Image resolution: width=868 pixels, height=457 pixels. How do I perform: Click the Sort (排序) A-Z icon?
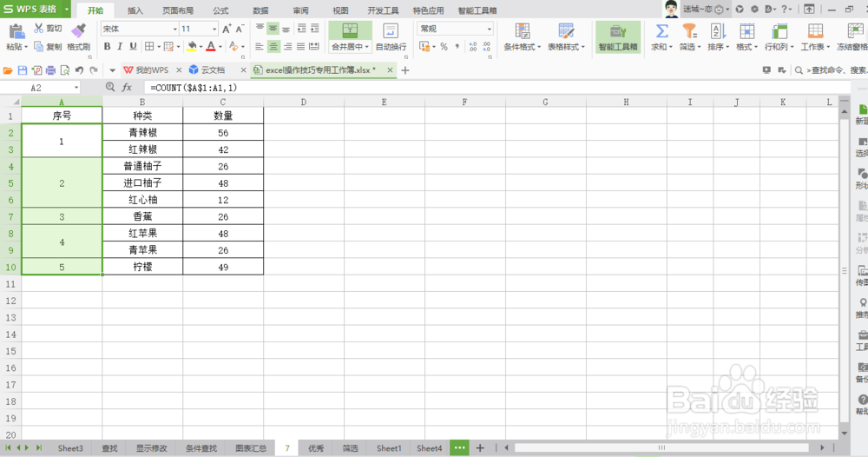pyautogui.click(x=718, y=31)
